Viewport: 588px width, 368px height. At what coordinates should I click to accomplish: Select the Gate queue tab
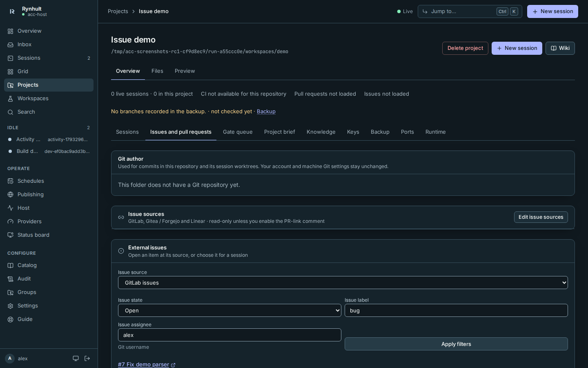(238, 132)
